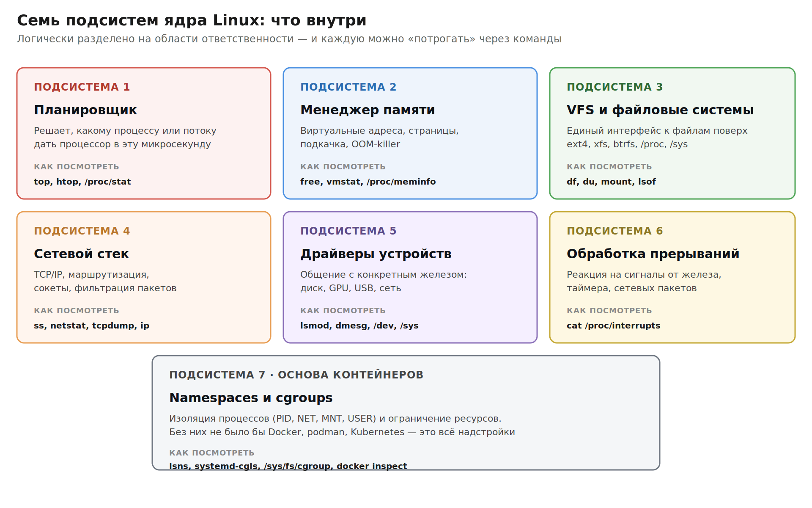Select the 'ПОДСИСТЕМА 2' label
This screenshot has width=812, height=508.
click(348, 87)
